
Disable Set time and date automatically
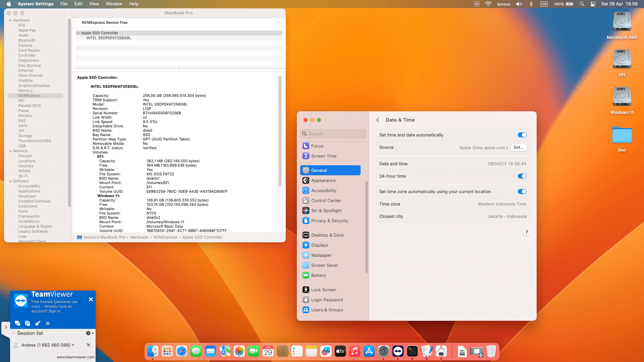[x=522, y=135]
